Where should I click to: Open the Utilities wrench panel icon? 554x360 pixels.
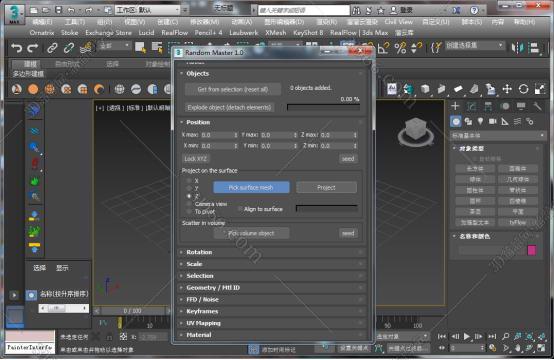coord(537,106)
